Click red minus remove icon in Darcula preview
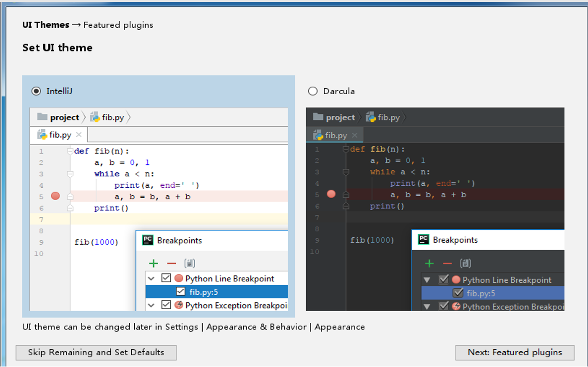The width and height of the screenshot is (588, 367). [x=447, y=263]
